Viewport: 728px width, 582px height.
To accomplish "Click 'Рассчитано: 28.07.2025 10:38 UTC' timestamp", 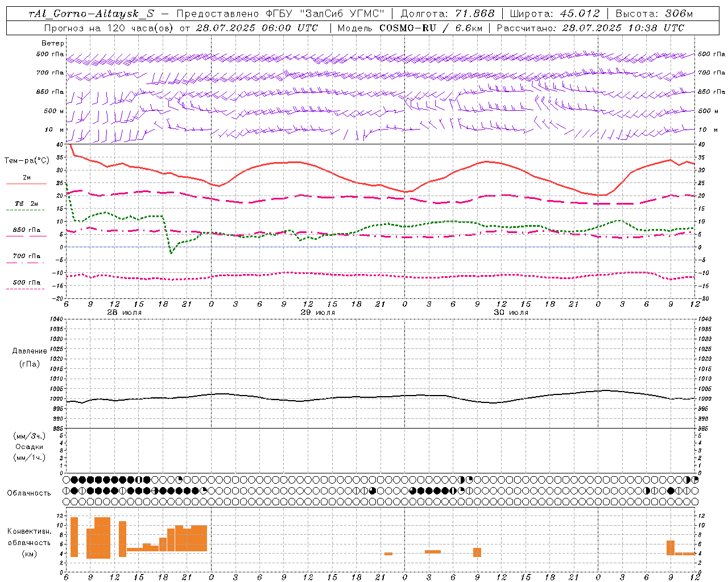I will pos(590,28).
